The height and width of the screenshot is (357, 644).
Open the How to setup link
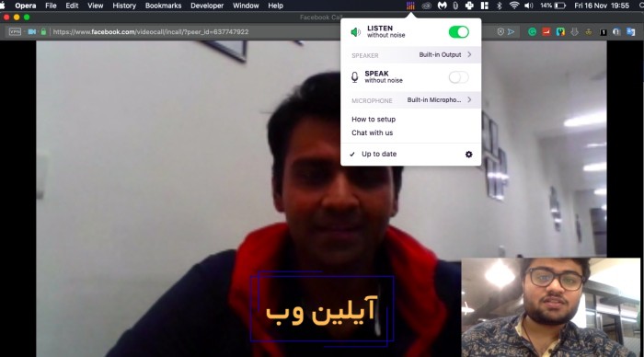(374, 119)
